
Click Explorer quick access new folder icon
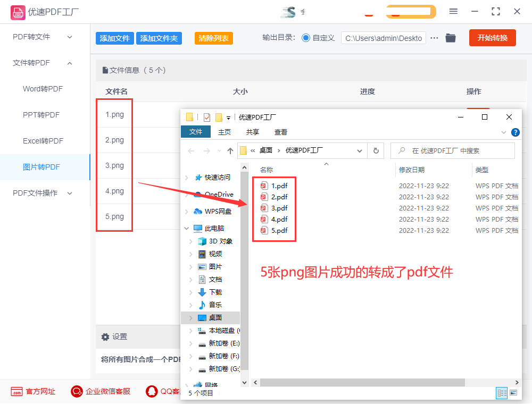tap(219, 117)
